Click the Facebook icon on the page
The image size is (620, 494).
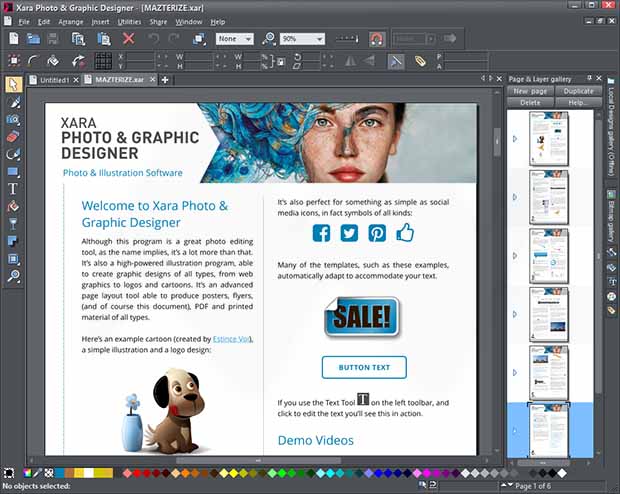321,233
